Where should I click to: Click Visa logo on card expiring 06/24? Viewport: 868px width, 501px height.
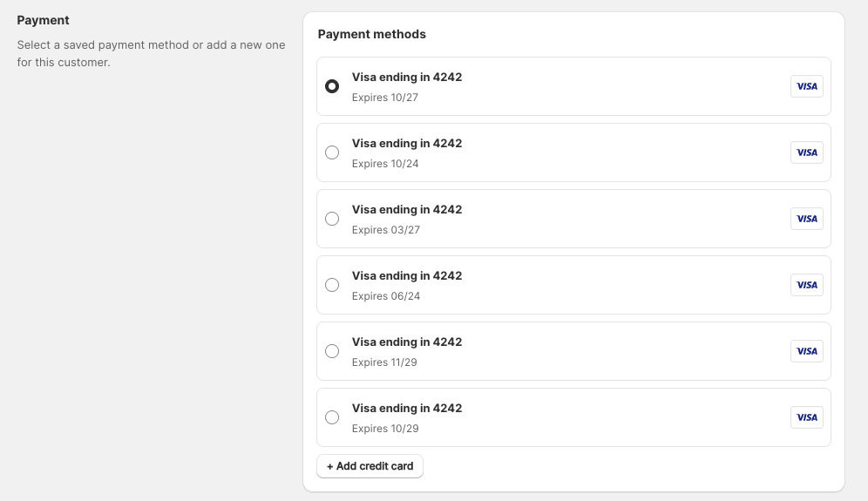[806, 285]
